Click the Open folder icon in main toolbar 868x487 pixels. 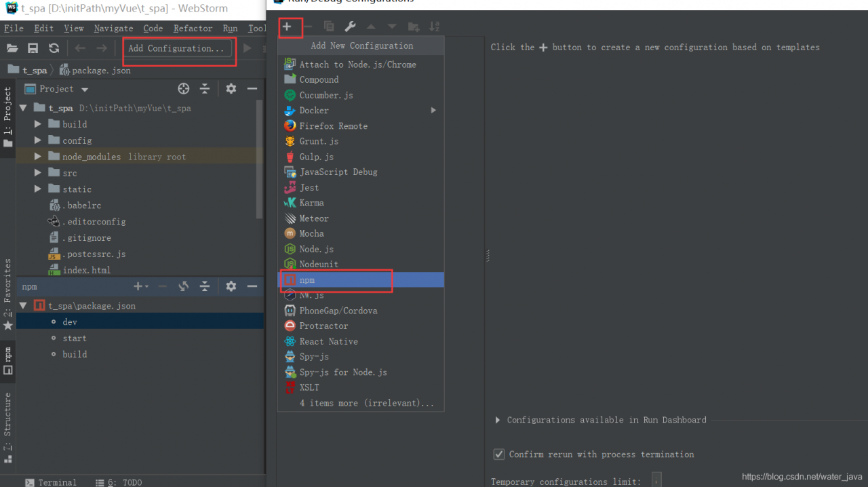tap(12, 48)
